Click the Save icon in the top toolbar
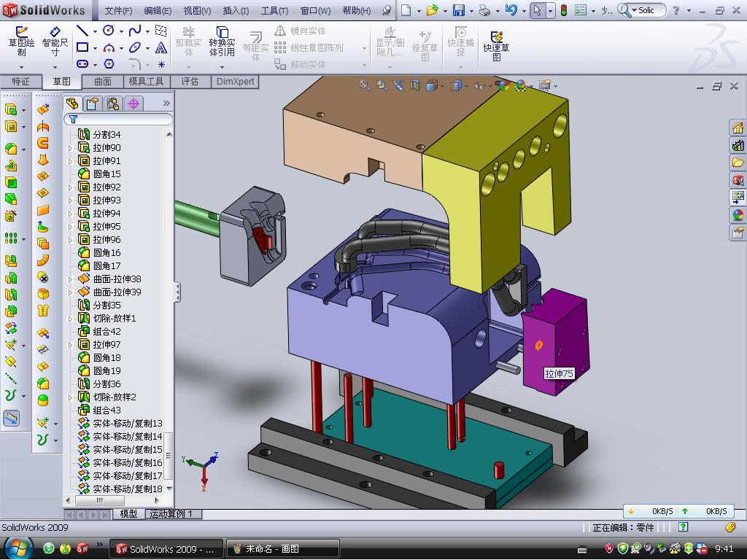 click(x=459, y=10)
